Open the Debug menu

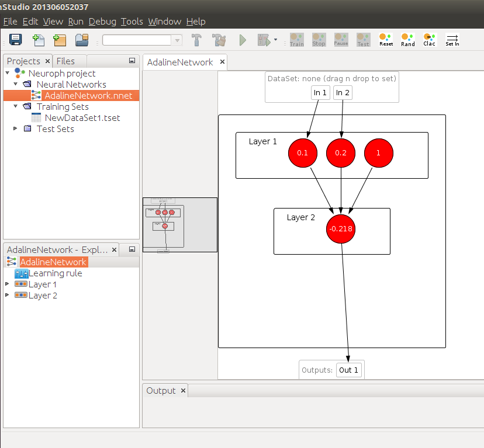tap(102, 21)
